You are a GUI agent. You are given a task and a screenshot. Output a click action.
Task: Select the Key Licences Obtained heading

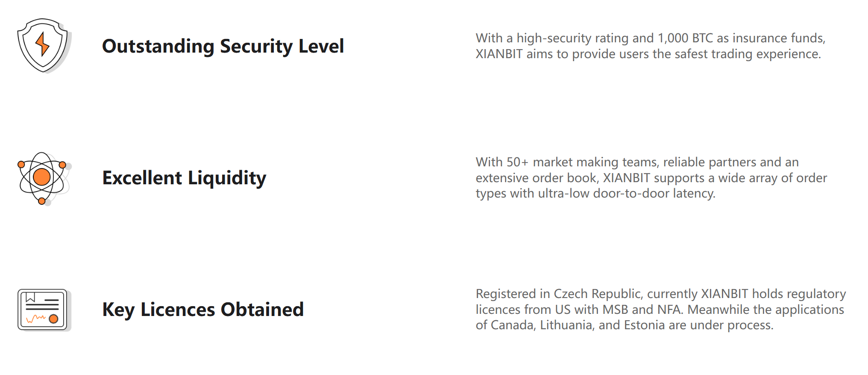(x=203, y=310)
